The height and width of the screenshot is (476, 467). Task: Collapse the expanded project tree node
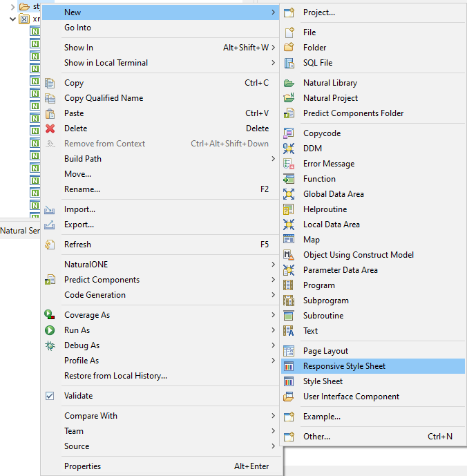(x=13, y=19)
